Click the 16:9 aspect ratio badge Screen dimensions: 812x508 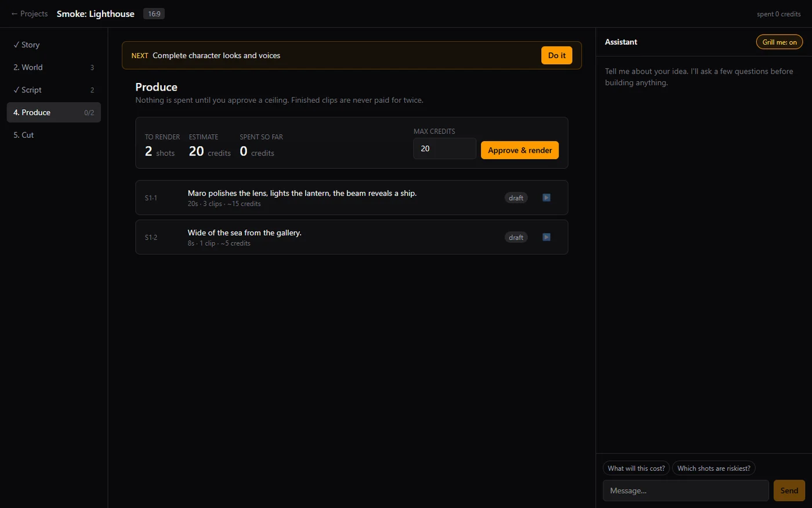(154, 13)
